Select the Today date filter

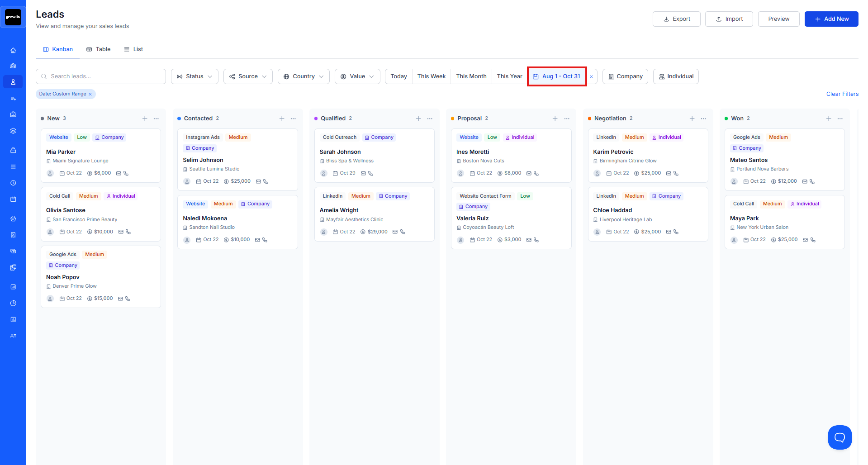[398, 76]
